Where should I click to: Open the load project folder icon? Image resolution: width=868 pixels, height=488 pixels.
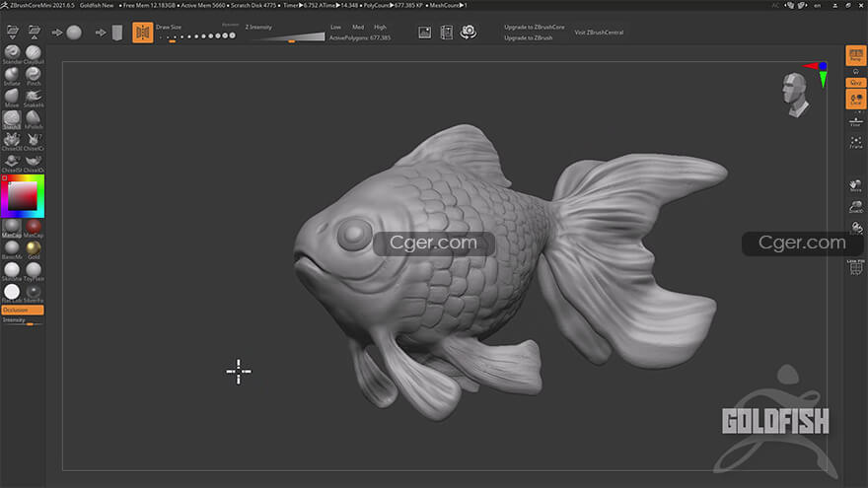pyautogui.click(x=12, y=32)
